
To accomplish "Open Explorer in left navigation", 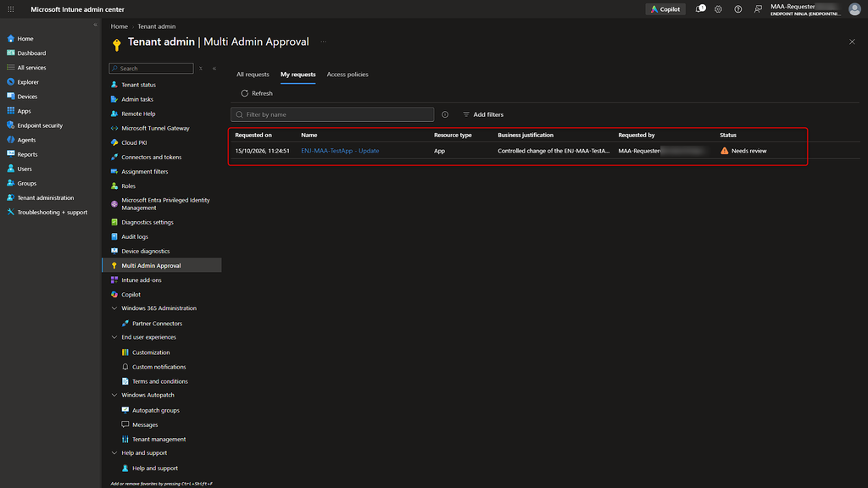I will 28,82.
